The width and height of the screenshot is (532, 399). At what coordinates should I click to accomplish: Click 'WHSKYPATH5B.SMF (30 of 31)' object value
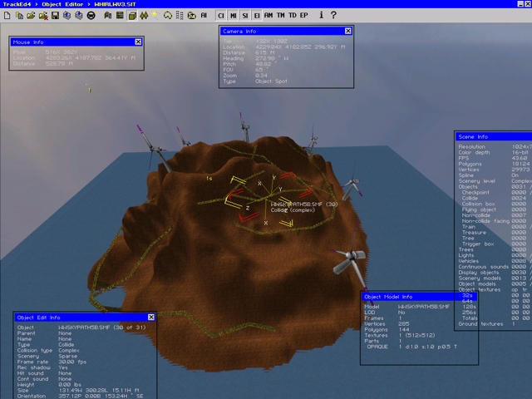tap(102, 328)
